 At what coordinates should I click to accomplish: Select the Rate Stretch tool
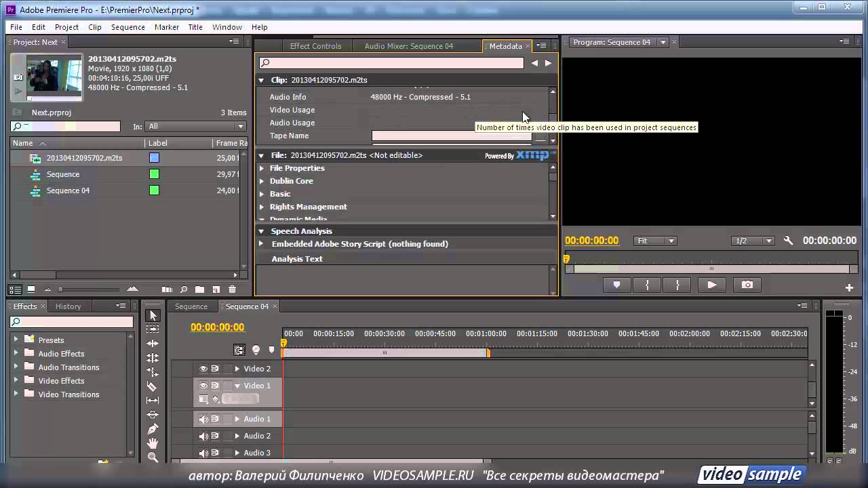153,372
